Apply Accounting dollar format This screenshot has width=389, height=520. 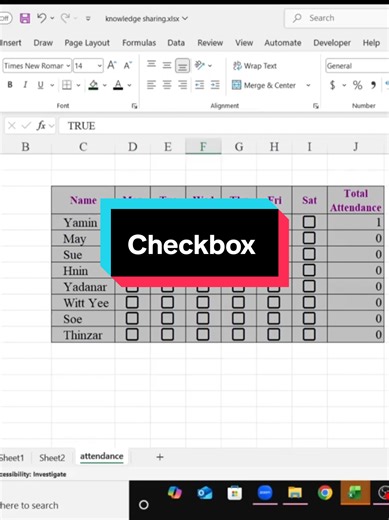[332, 85]
